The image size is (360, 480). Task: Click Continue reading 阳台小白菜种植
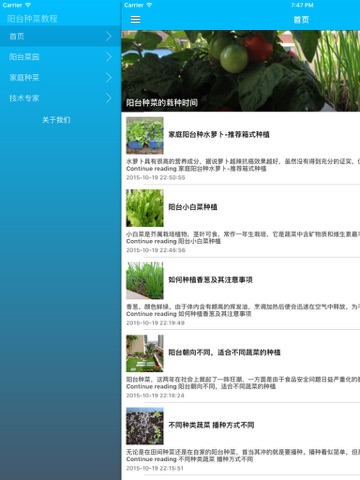pyautogui.click(x=173, y=241)
